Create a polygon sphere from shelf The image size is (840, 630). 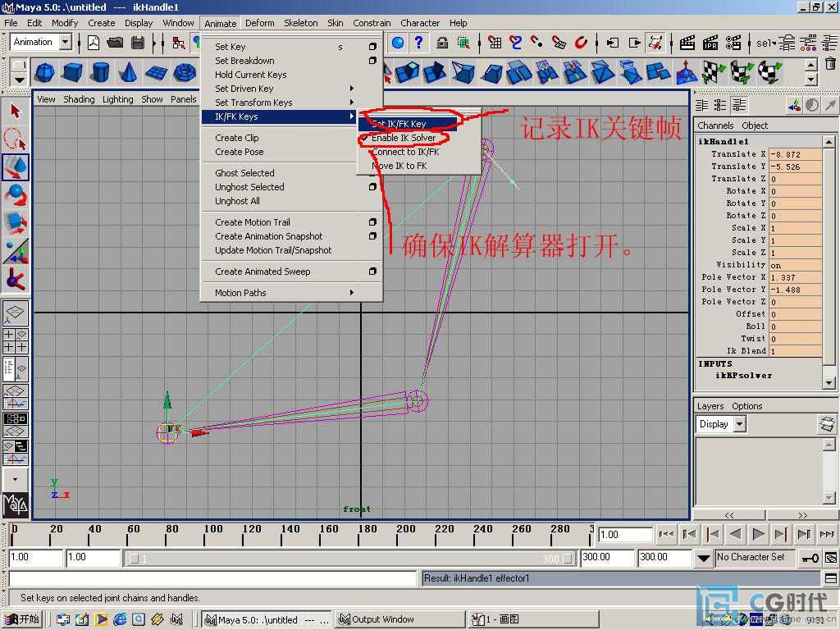(x=45, y=72)
